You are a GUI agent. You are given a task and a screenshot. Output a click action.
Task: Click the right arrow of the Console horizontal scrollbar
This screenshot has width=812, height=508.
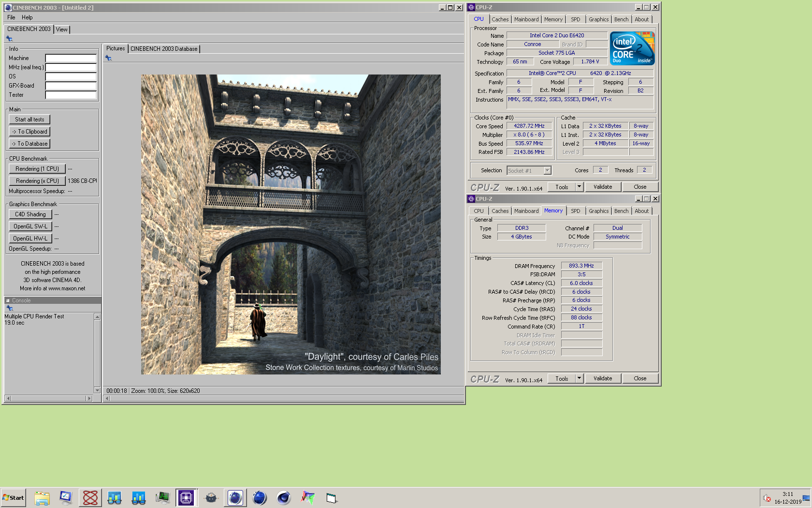tap(89, 398)
